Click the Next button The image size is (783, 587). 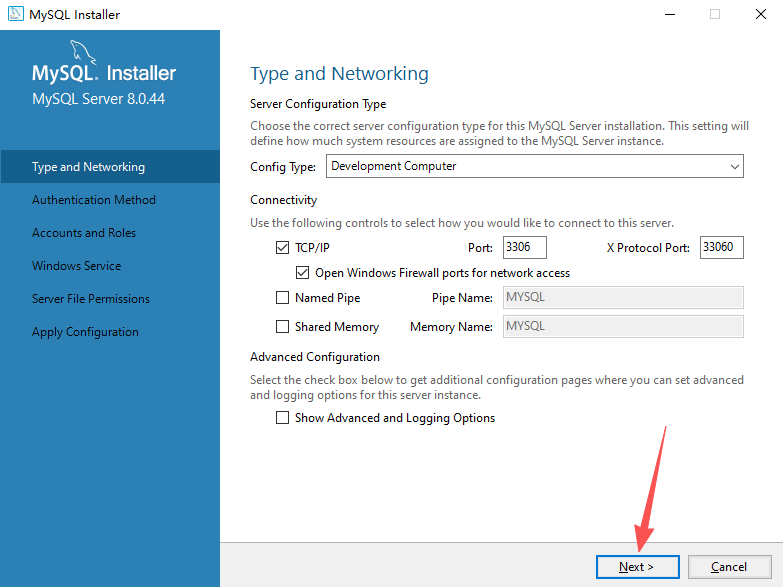(637, 567)
